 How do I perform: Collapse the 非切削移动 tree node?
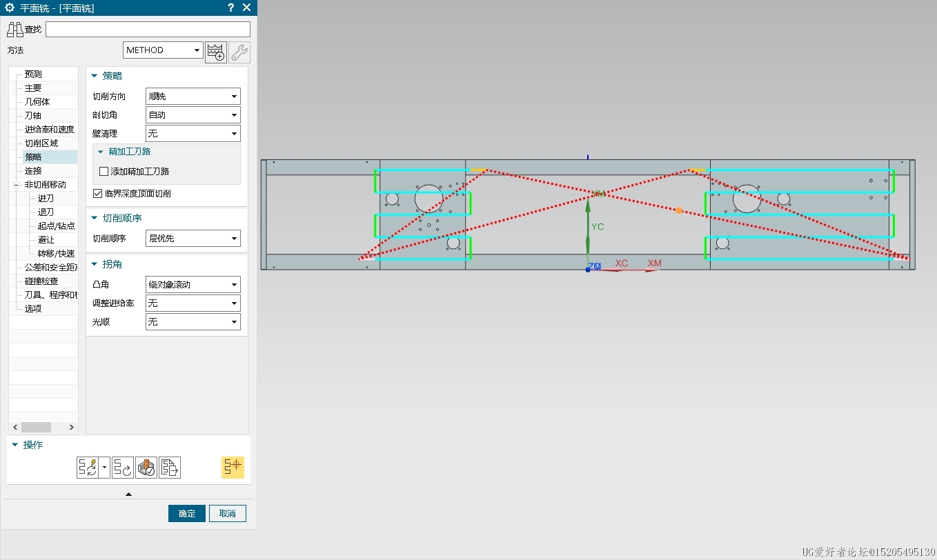tap(16, 185)
